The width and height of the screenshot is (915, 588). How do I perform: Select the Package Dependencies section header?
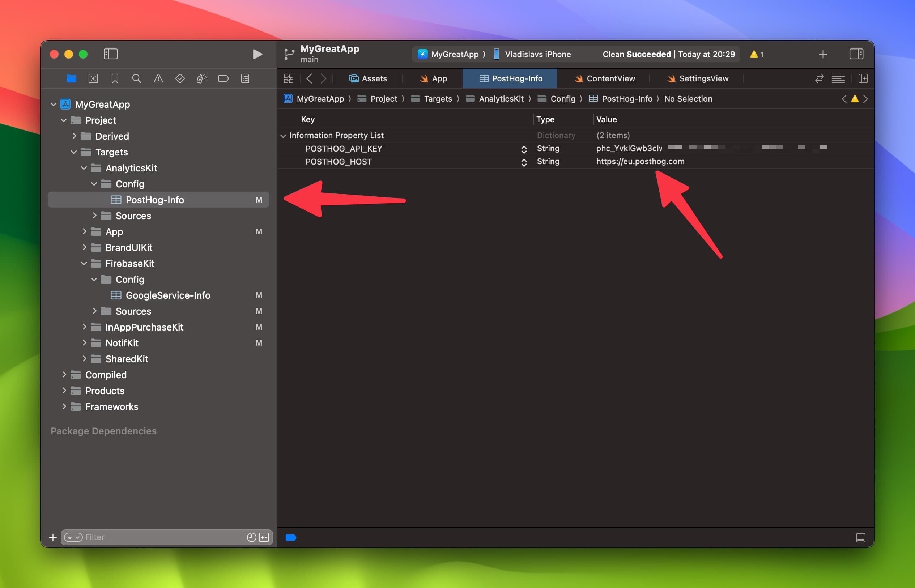(103, 431)
